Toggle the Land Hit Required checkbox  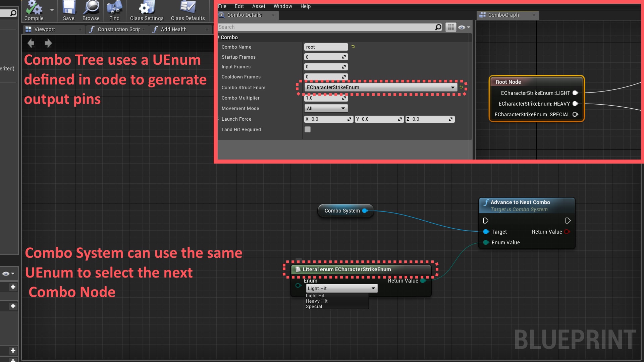308,129
